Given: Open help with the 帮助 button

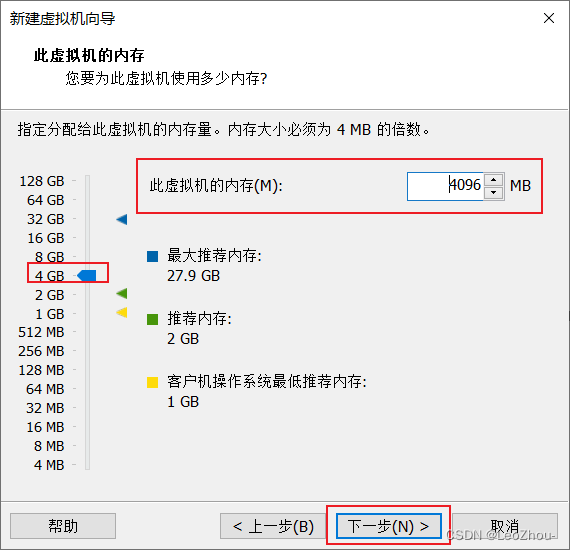Looking at the screenshot, I should coord(63,526).
